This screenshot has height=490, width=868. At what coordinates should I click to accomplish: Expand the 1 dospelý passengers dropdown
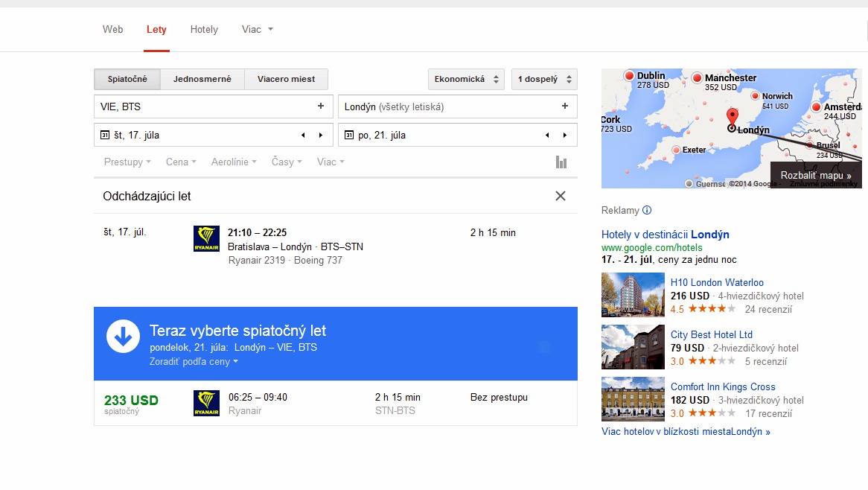pyautogui.click(x=544, y=80)
